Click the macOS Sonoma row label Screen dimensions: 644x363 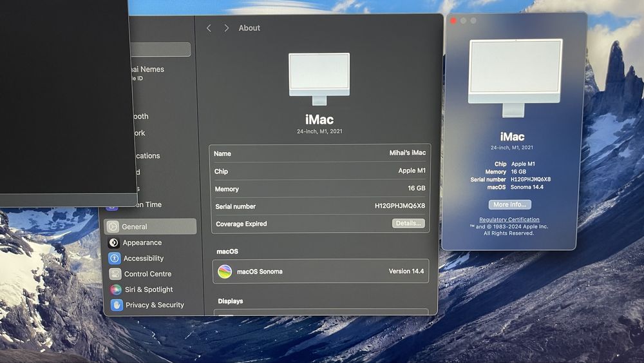pyautogui.click(x=260, y=271)
